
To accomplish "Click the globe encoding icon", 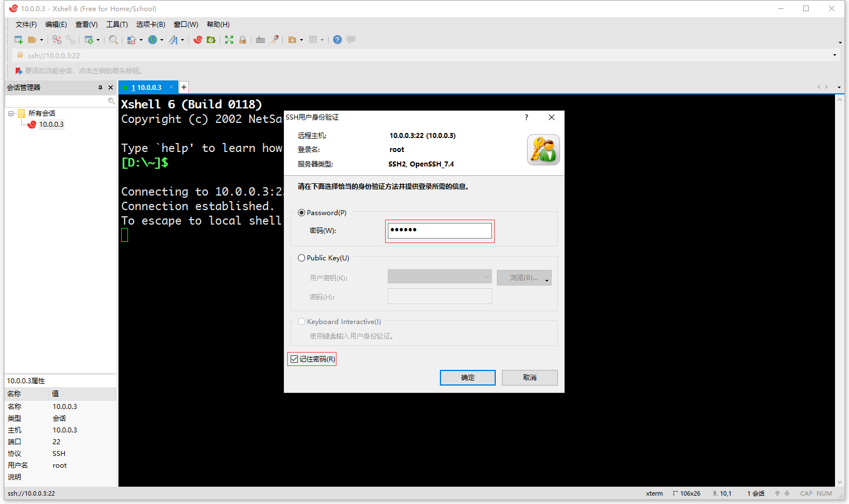I will tap(152, 40).
